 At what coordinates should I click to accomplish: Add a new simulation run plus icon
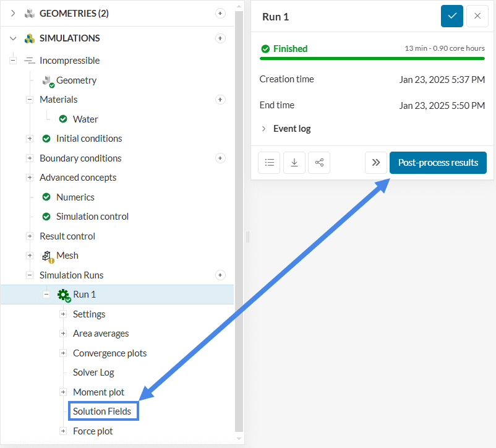pos(220,275)
